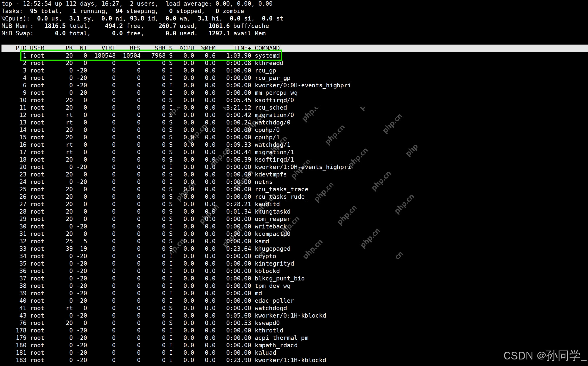Screen dimensions: 588x366
Task: Click the %CPU column header
Action: point(187,48)
